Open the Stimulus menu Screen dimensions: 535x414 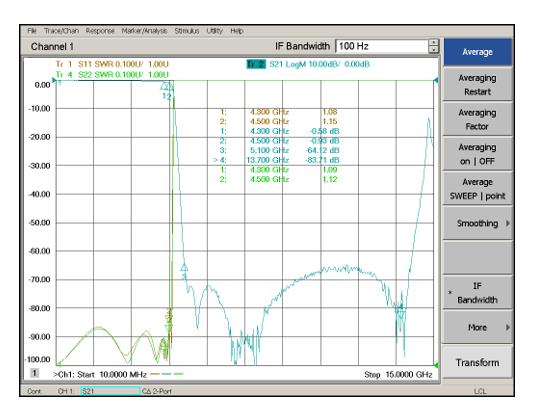(187, 31)
